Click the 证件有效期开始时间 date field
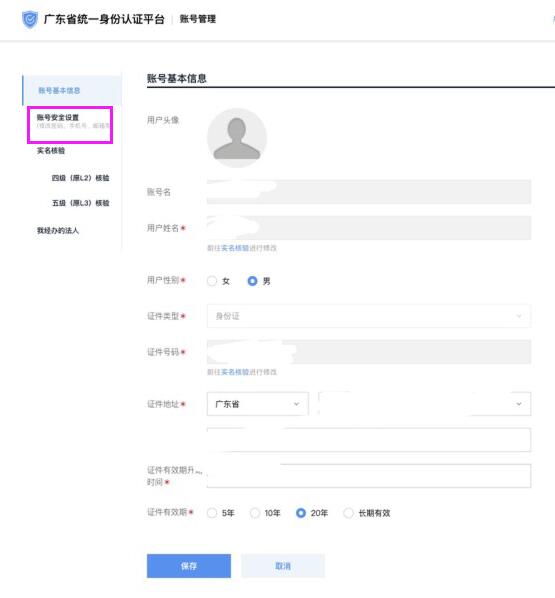The width and height of the screenshot is (555, 598). coord(369,476)
